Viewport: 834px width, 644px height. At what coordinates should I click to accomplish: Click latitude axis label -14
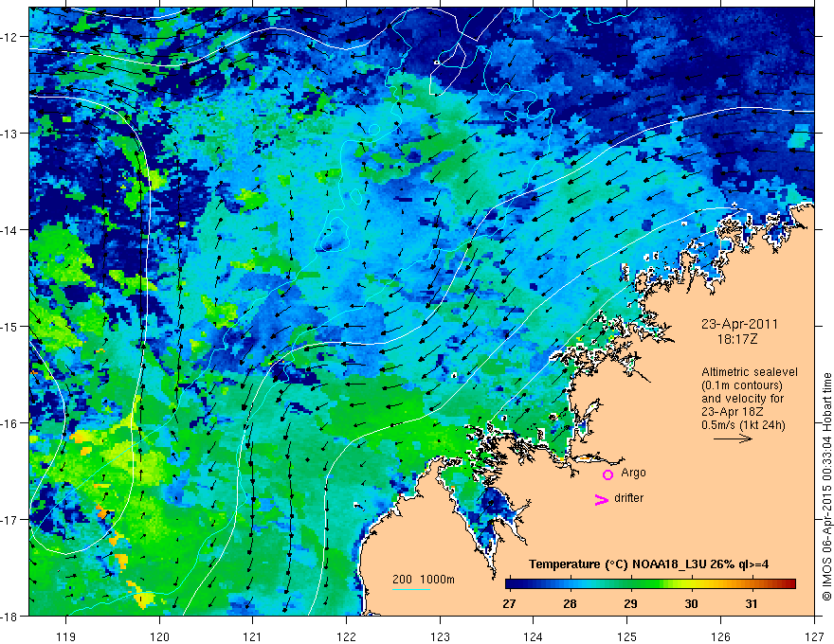point(9,230)
